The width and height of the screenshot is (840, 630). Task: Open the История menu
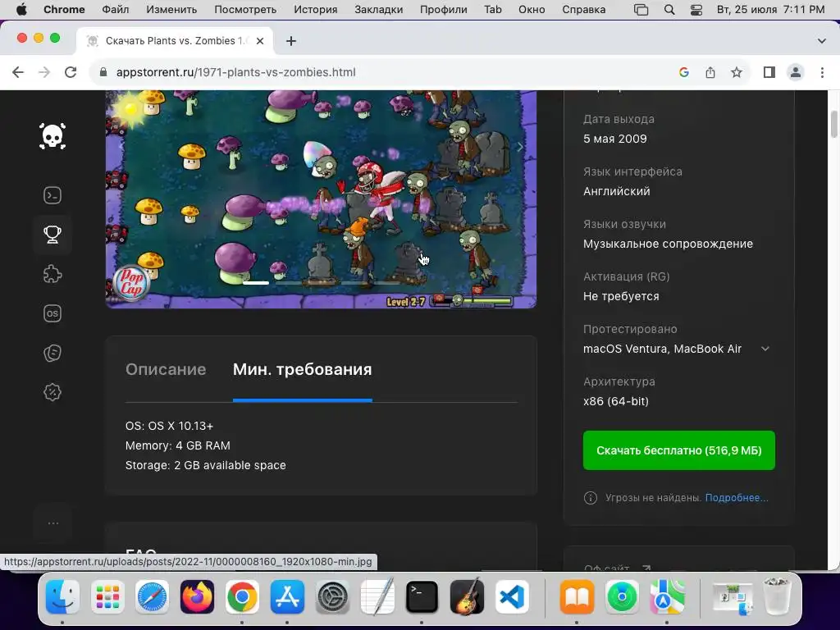(x=316, y=10)
